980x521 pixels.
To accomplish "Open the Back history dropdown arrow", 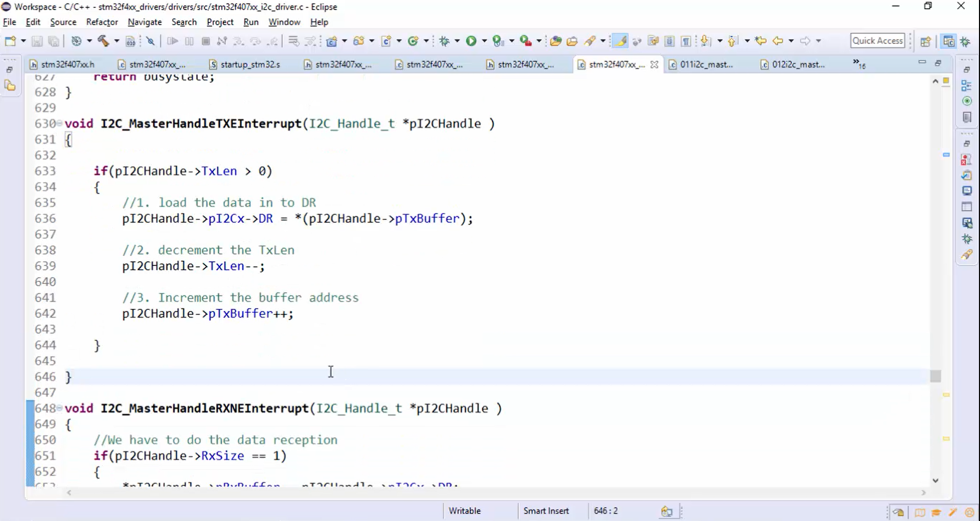I will [x=791, y=41].
